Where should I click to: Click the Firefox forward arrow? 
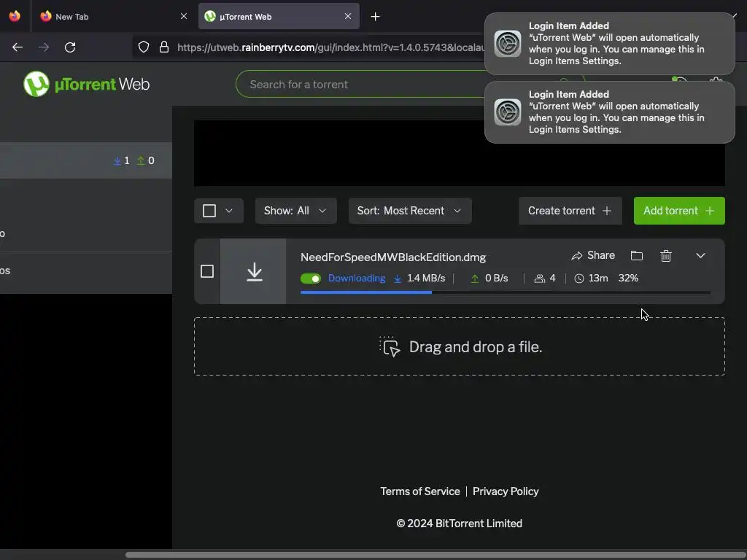pos(44,47)
